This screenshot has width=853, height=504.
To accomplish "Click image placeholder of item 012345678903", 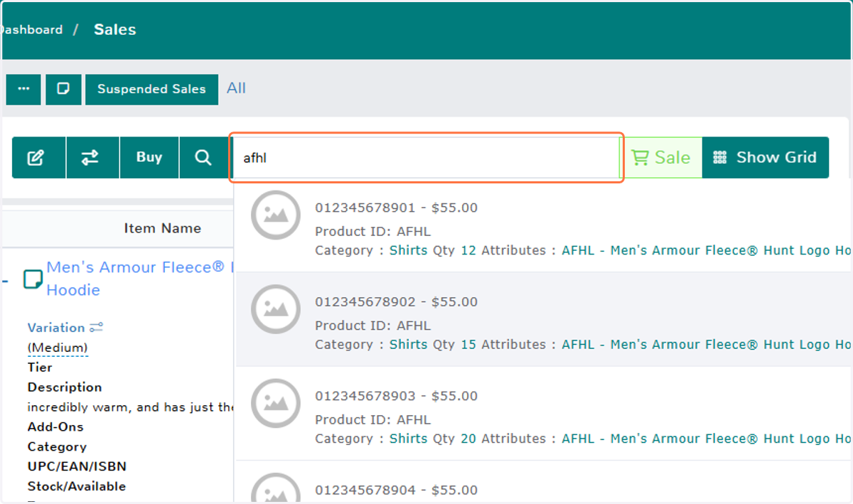I will [275, 403].
